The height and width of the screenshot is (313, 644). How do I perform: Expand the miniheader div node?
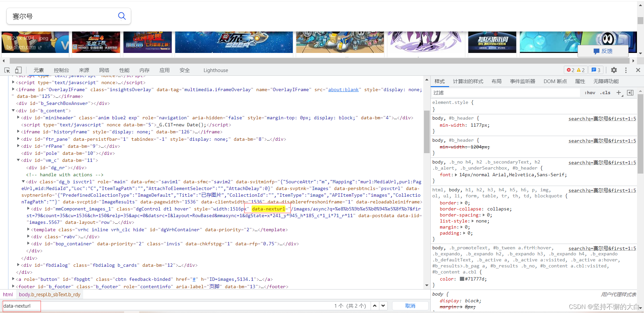pos(18,117)
